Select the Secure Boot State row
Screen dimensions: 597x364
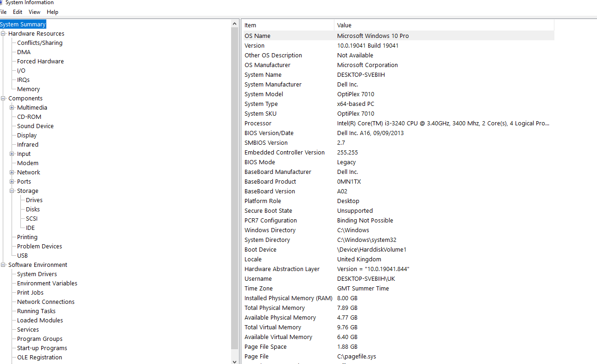[398, 210]
